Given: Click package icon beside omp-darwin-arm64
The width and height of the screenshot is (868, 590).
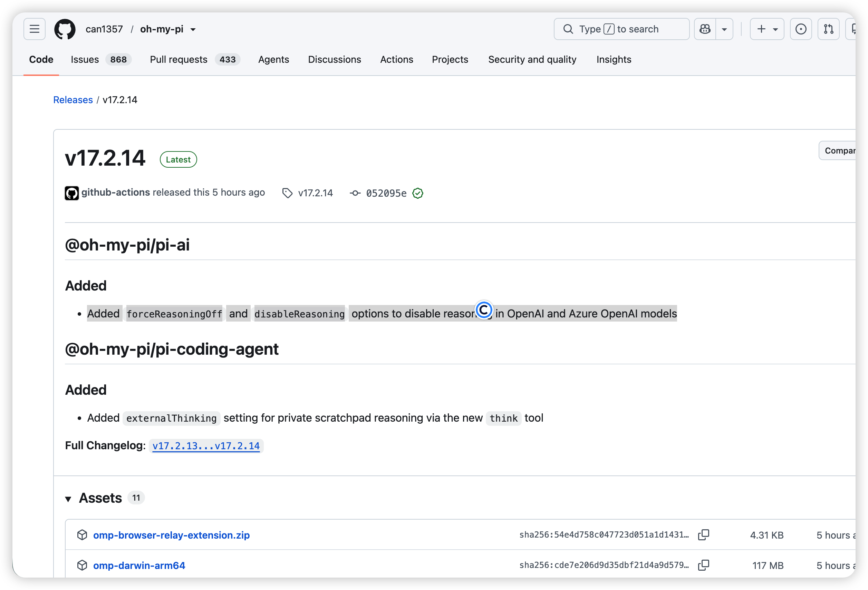Looking at the screenshot, I should (x=82, y=565).
